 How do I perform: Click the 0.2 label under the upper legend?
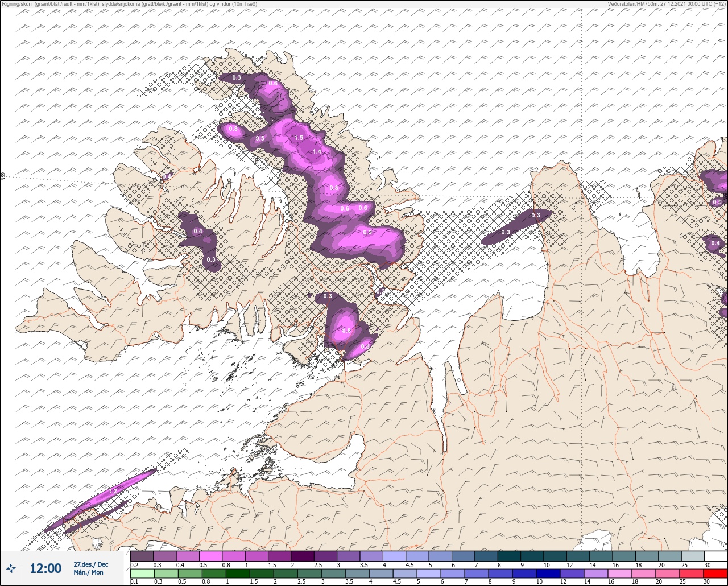point(134,565)
